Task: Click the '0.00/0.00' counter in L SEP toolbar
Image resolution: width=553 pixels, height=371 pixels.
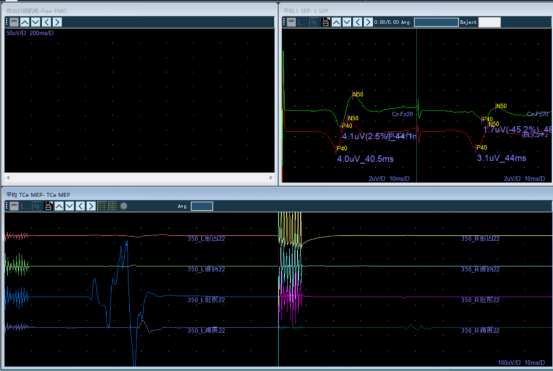Action: pos(387,22)
